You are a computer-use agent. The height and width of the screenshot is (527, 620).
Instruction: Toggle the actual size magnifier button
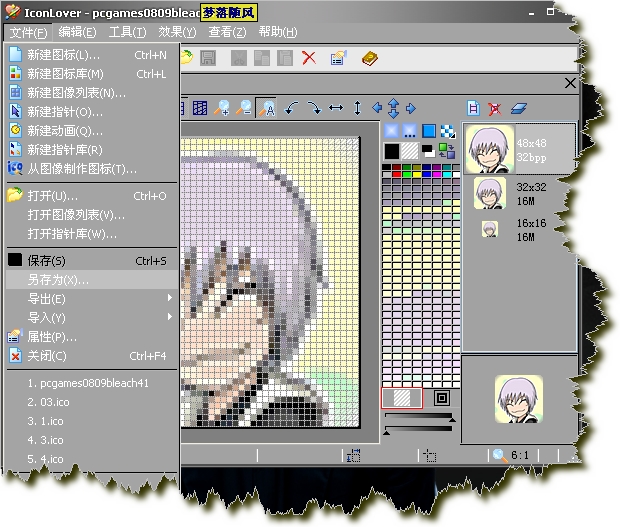click(x=266, y=108)
